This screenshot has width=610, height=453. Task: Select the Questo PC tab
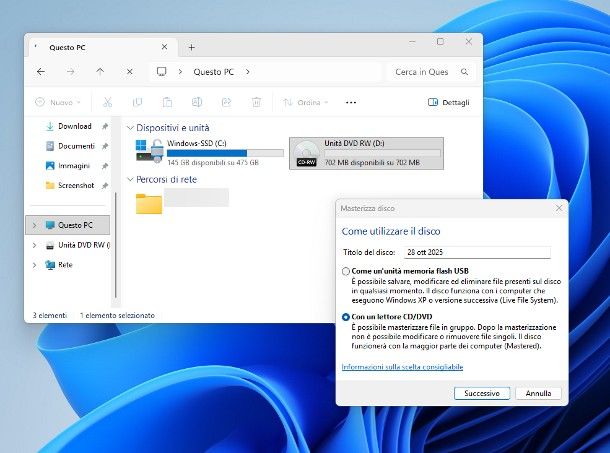pyautogui.click(x=103, y=47)
